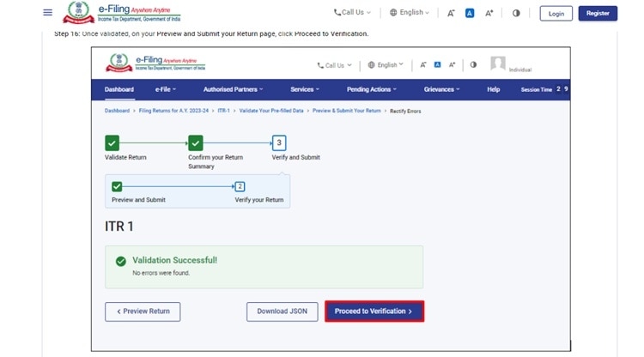Click the Download JSON button
Viewport: 644px width, 357px height.
tap(282, 312)
